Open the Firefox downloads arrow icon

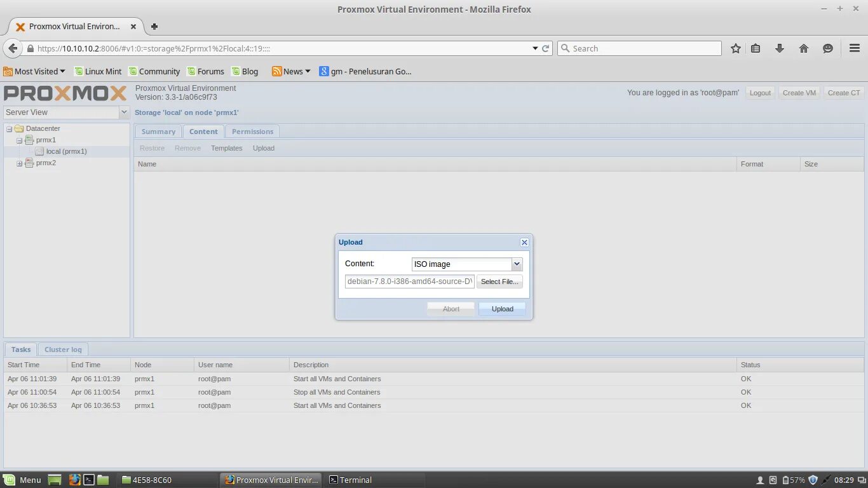click(780, 48)
